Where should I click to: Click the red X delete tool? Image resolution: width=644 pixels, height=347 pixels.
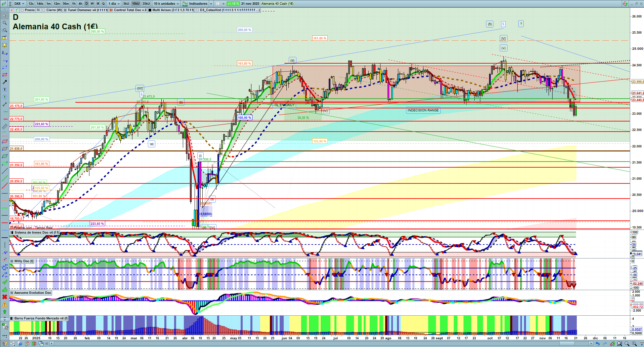(5, 297)
